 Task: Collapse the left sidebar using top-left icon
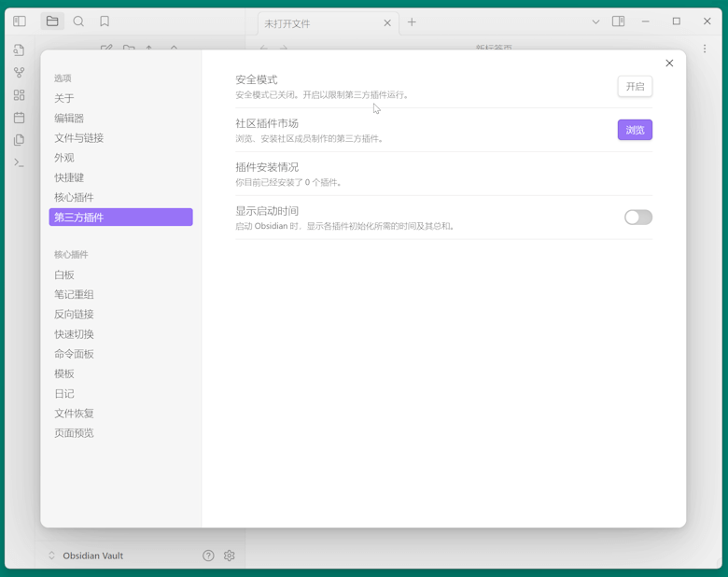click(20, 21)
